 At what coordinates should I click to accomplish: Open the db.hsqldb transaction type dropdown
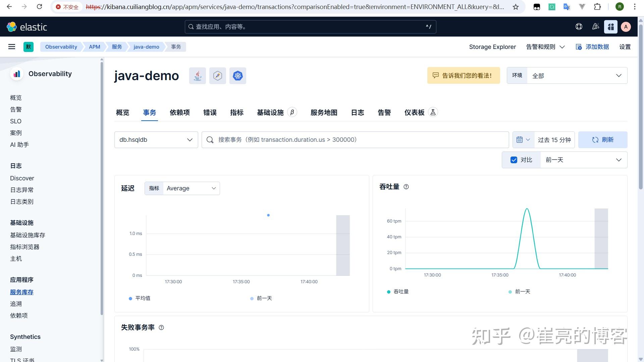coord(156,140)
